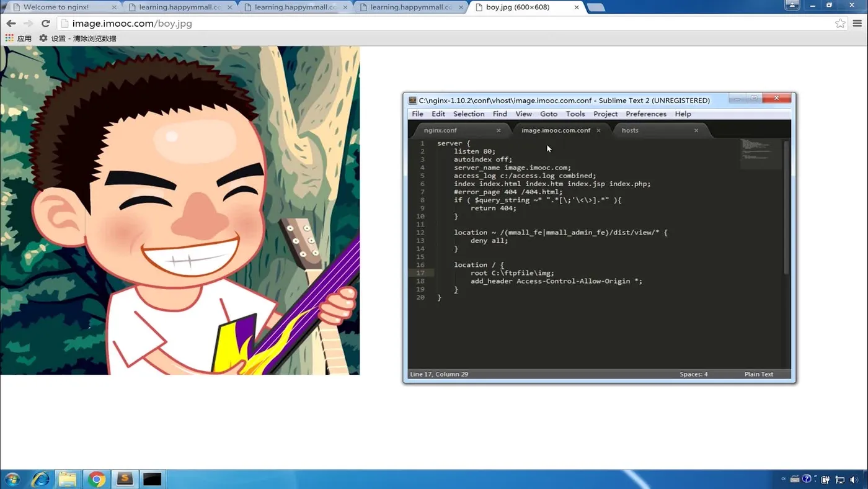This screenshot has width=868, height=489.
Task: Switch to Sublime Text from taskbar
Action: tap(125, 479)
